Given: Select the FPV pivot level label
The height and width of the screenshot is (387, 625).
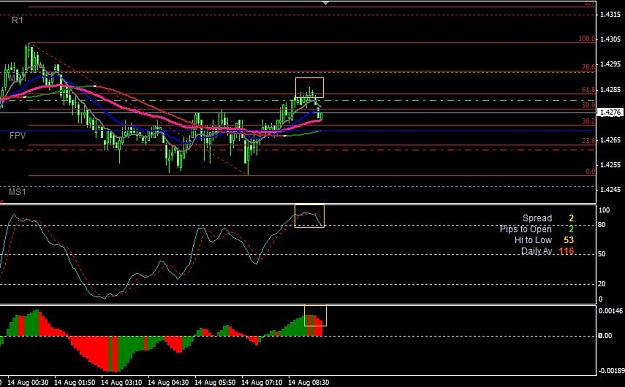Looking at the screenshot, I should coord(18,136).
